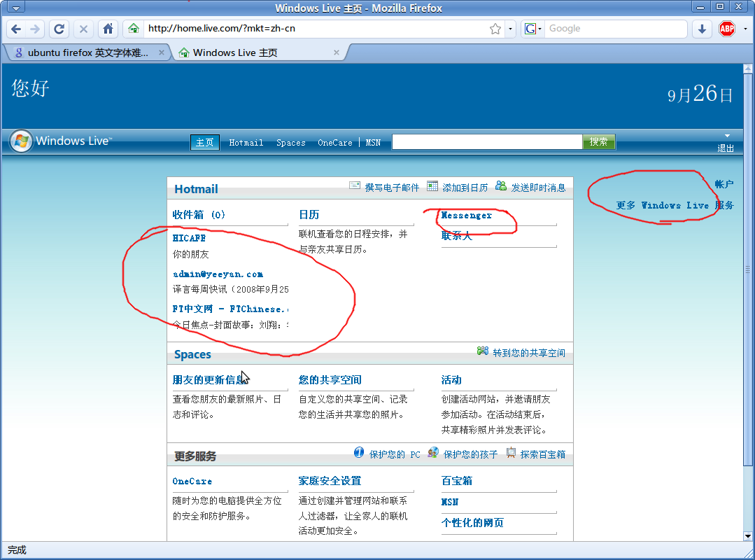Click the 退出 sign-out link

coord(726,148)
